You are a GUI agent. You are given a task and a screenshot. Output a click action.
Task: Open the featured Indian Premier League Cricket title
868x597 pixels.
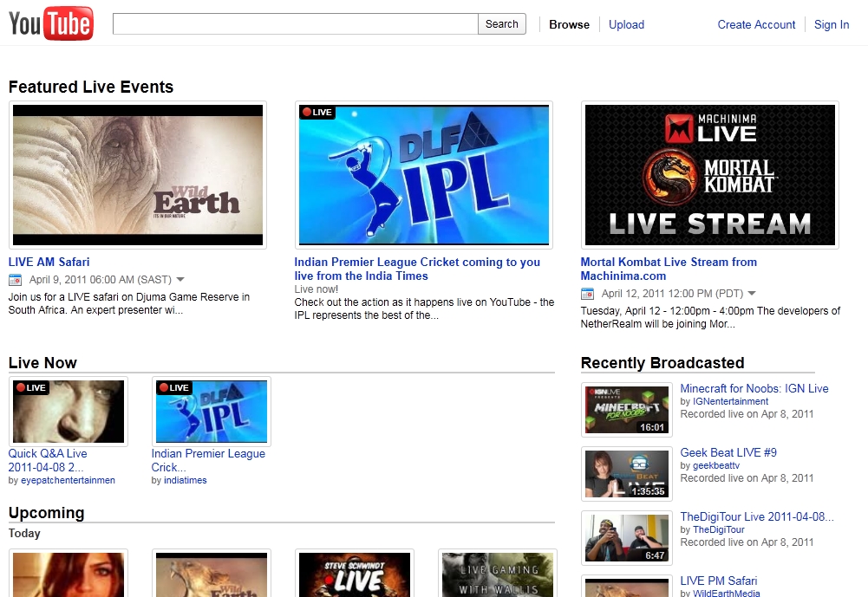417,269
